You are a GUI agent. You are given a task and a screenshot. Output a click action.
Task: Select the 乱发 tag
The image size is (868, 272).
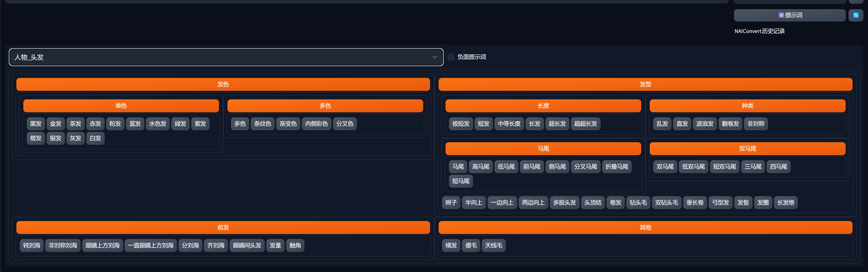tap(662, 124)
